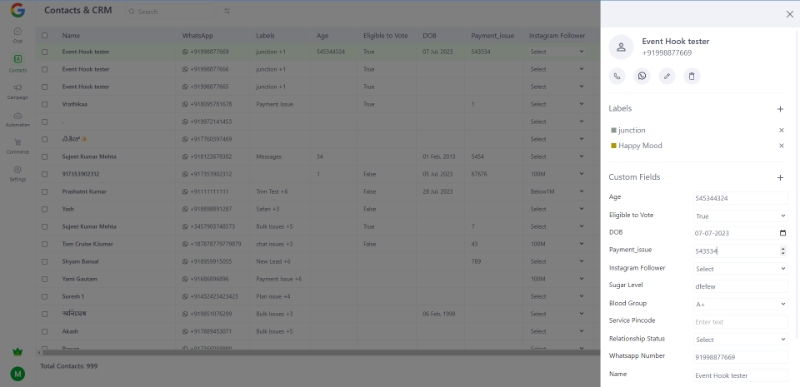Open Commerce in the sidebar
The width and height of the screenshot is (800, 387).
[18, 146]
